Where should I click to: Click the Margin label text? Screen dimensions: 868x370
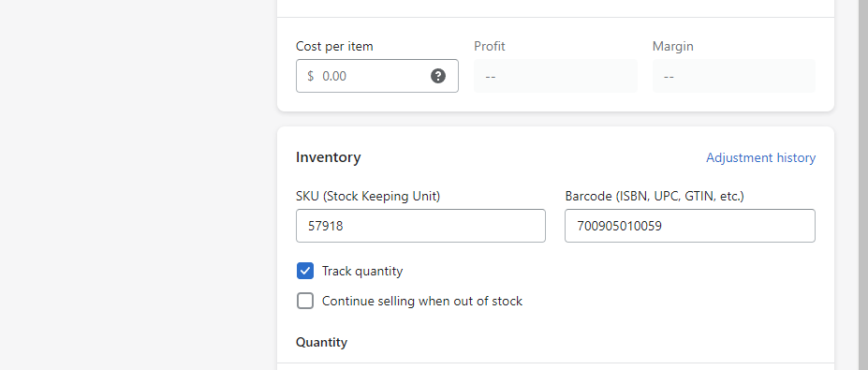[x=673, y=47]
